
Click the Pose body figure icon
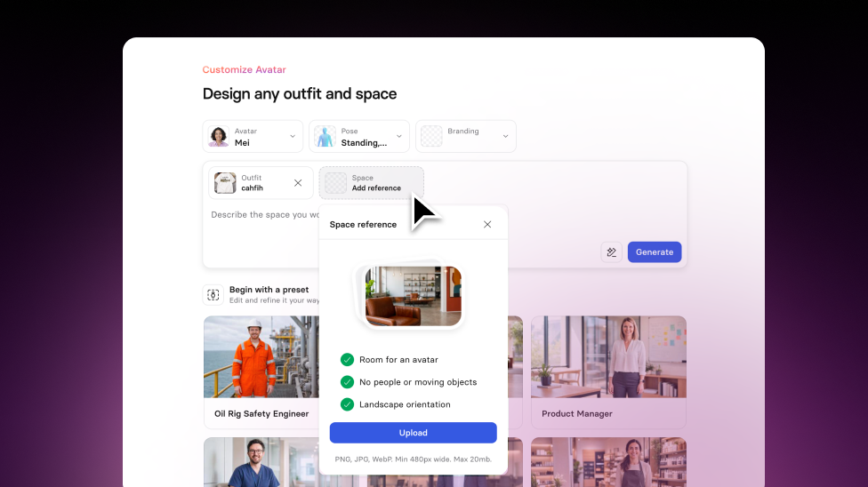point(325,136)
